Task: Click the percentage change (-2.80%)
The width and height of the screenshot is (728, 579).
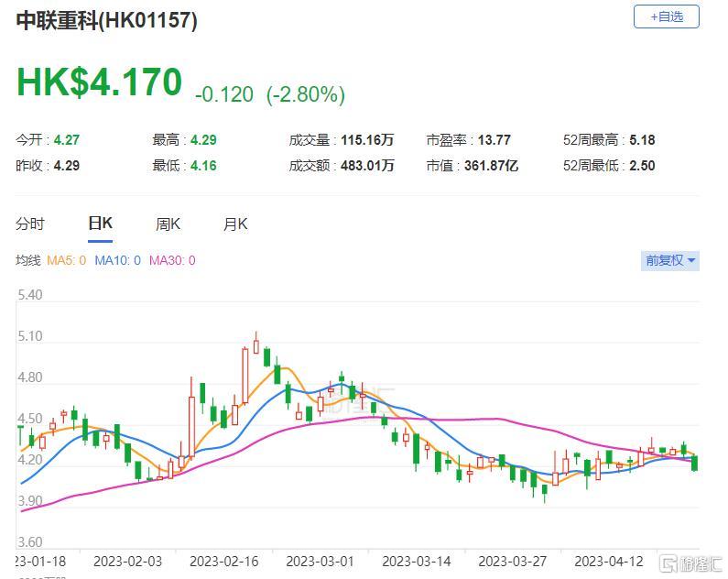Action: tap(306, 94)
